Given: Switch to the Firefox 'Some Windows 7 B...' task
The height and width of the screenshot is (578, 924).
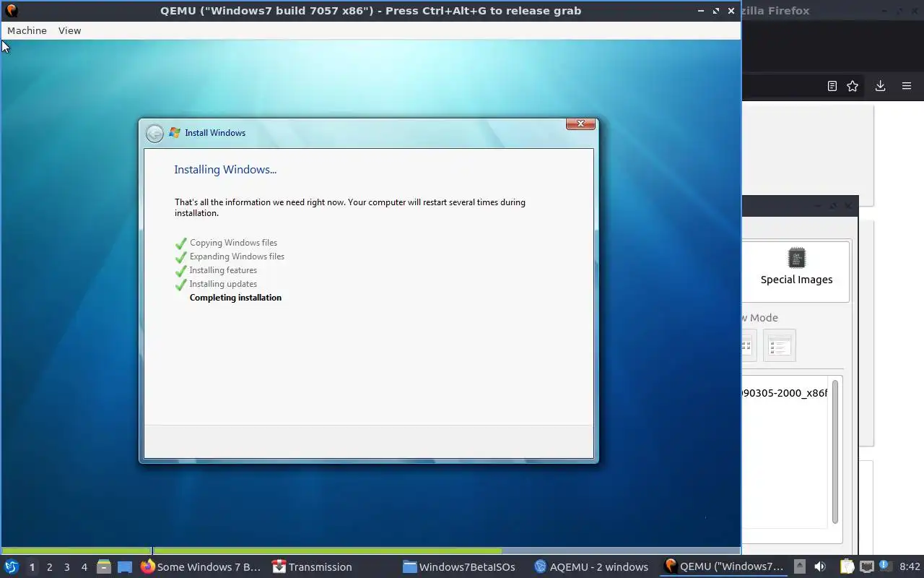Looking at the screenshot, I should point(201,567).
